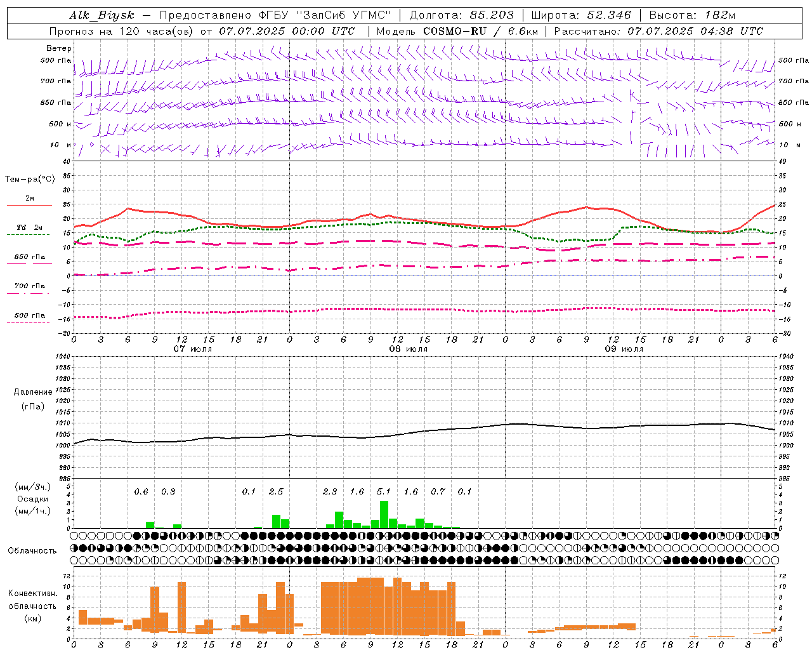Click the Давление pressure panel label
The image size is (812, 650).
[33, 392]
